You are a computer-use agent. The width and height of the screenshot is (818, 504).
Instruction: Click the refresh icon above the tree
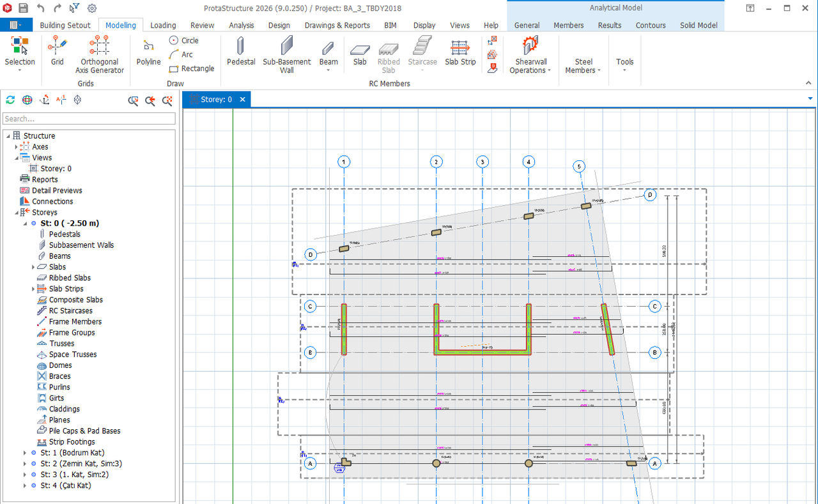pos(10,100)
